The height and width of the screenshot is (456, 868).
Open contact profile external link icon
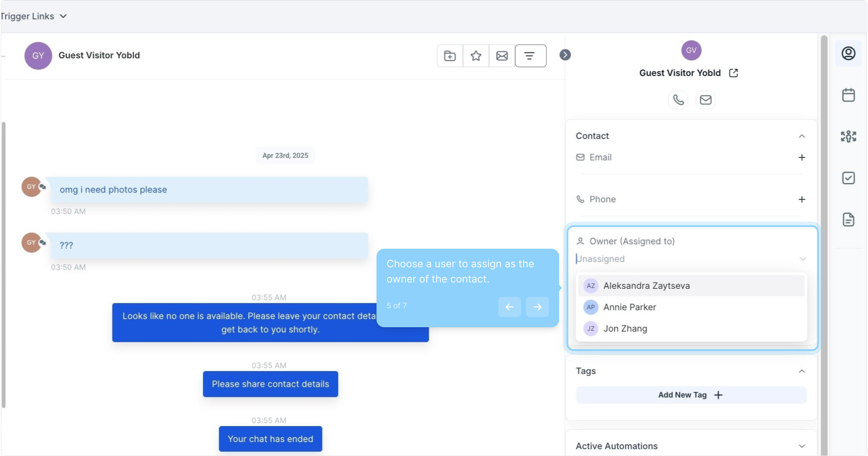[734, 73]
